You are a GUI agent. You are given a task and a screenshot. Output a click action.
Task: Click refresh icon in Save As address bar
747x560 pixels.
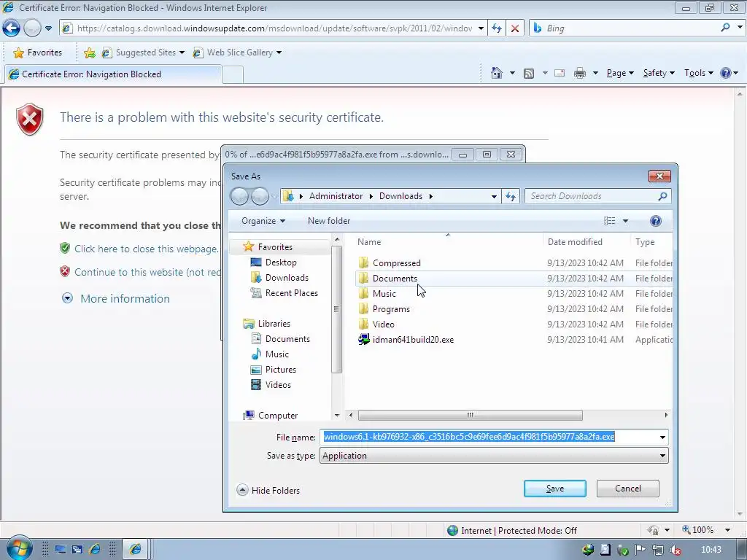(x=511, y=196)
